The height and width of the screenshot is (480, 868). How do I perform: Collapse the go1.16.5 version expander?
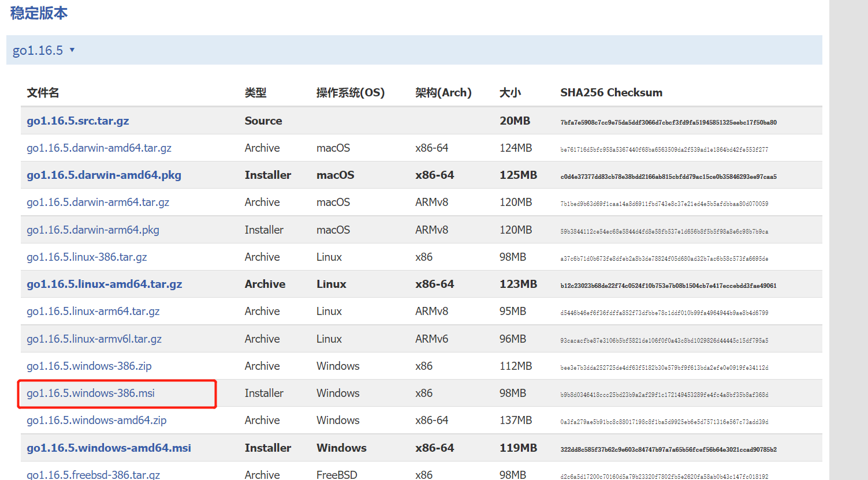click(x=43, y=50)
